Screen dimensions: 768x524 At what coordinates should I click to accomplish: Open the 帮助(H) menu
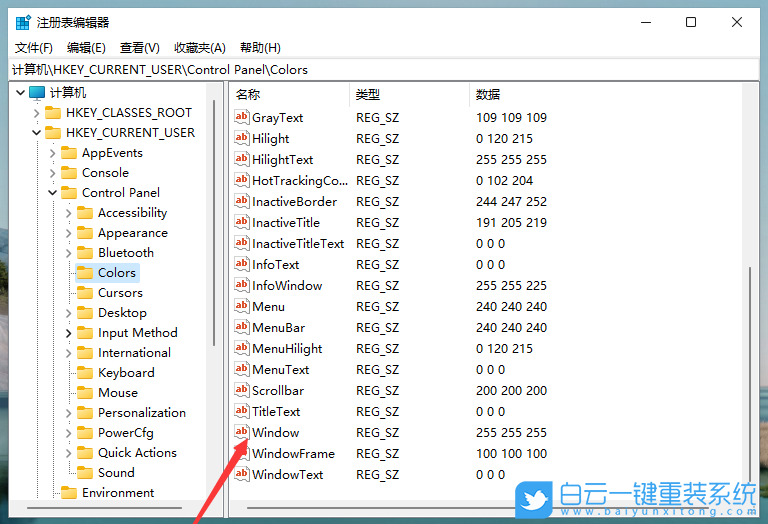click(260, 48)
